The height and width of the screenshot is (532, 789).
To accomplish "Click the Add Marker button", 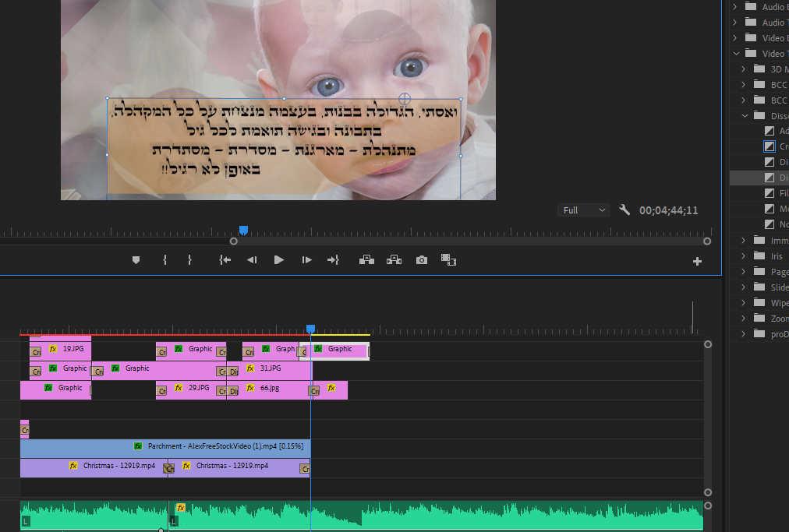I will (x=136, y=260).
